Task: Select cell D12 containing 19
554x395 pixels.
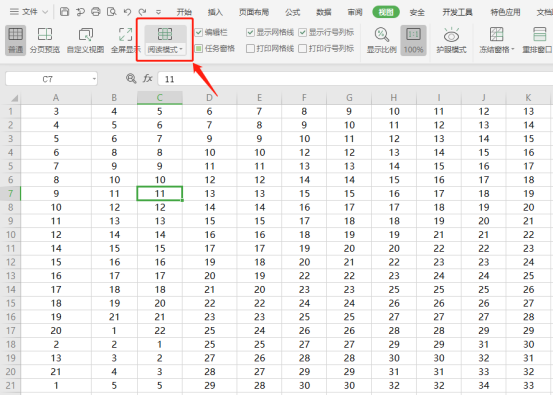Action: (210, 262)
